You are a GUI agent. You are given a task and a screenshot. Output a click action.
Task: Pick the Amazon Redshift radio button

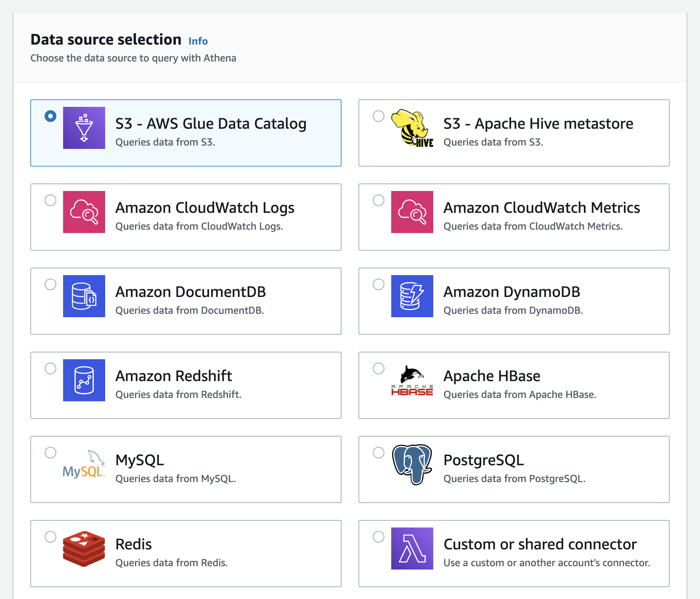(50, 368)
